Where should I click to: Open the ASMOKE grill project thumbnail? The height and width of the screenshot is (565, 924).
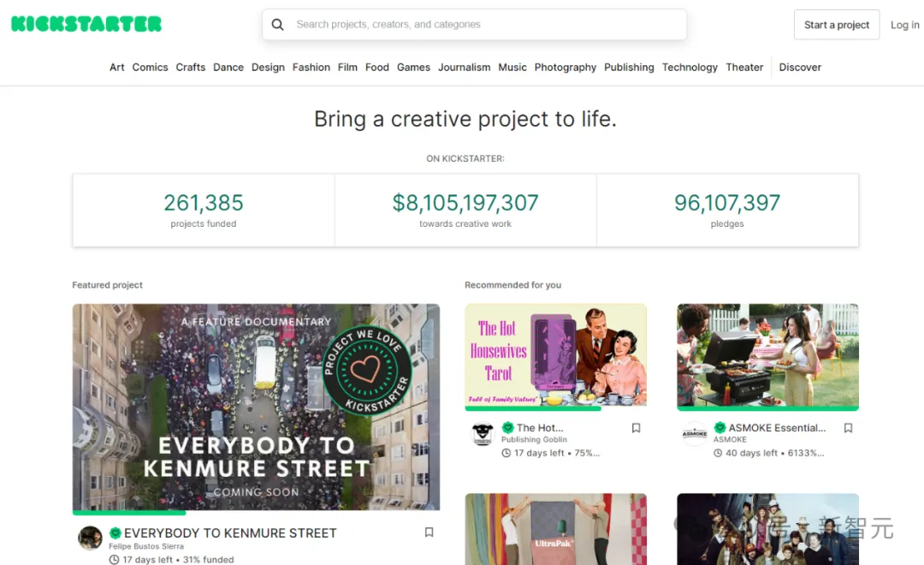click(x=767, y=355)
